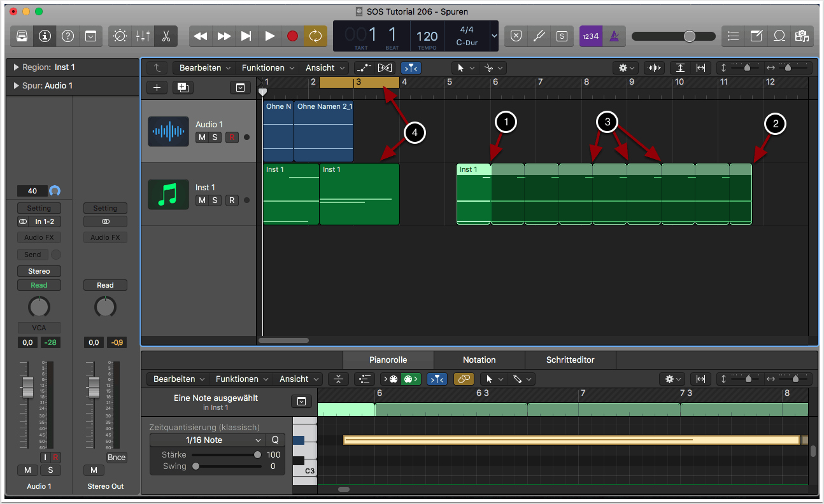Screen dimensions: 824x504
Task: Open the Scissors editors button
Action: click(x=166, y=36)
